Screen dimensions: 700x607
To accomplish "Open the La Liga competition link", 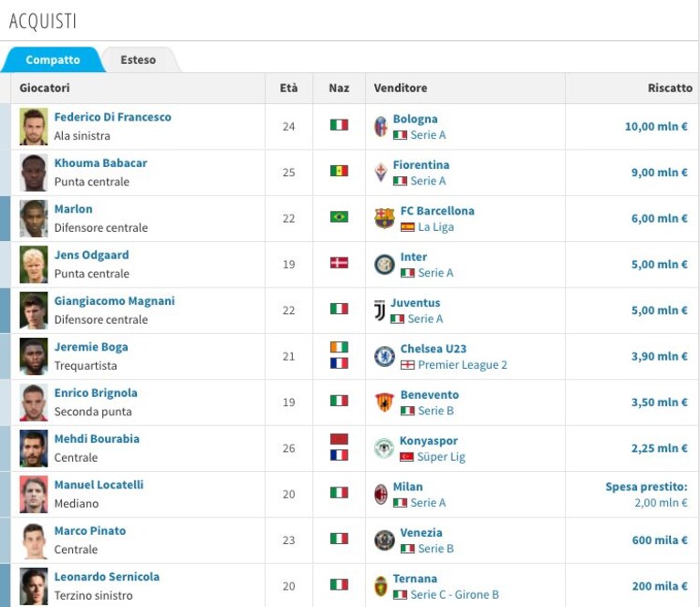I will (435, 227).
